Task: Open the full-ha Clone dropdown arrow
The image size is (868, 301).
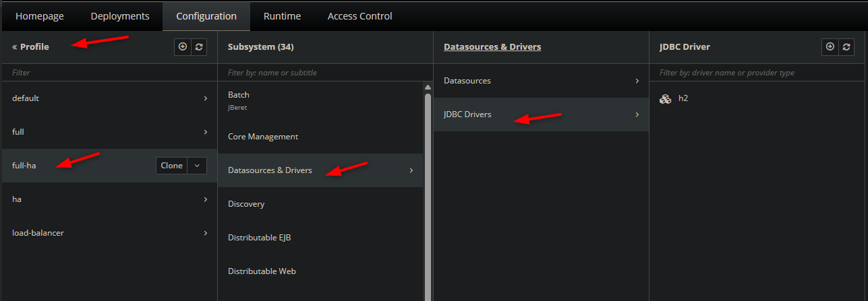Action: pos(197,166)
